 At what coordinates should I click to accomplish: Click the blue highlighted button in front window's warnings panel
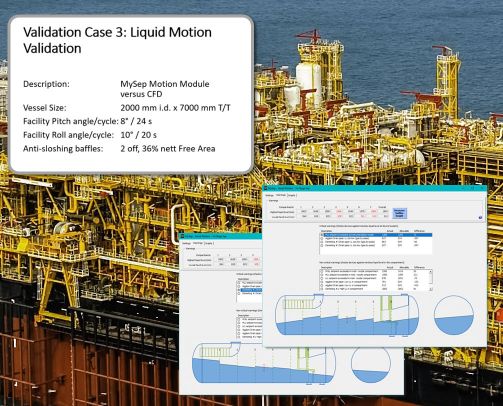(x=400, y=213)
